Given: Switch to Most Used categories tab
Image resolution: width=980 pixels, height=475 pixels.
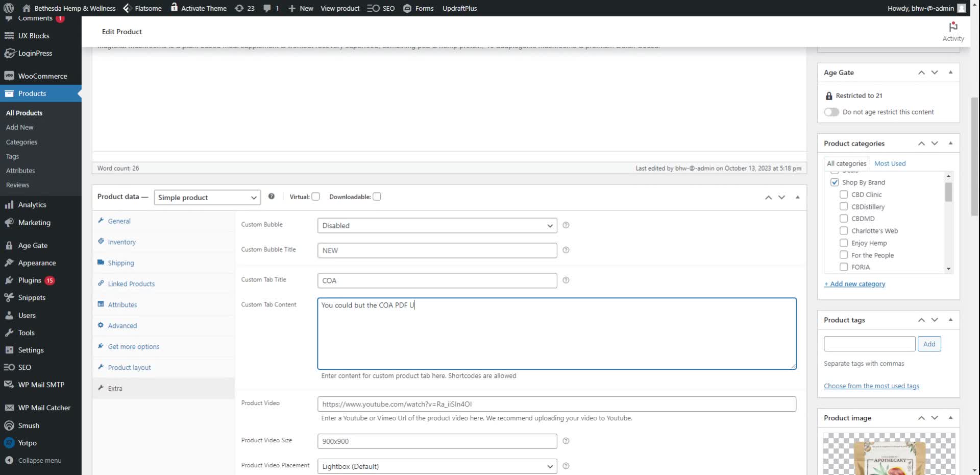Looking at the screenshot, I should pos(890,163).
